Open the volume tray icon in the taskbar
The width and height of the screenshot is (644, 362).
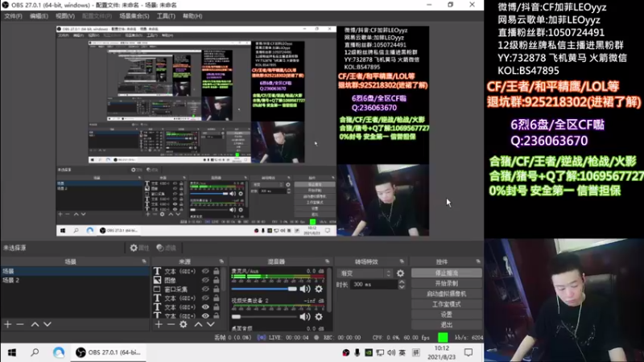[391, 352]
